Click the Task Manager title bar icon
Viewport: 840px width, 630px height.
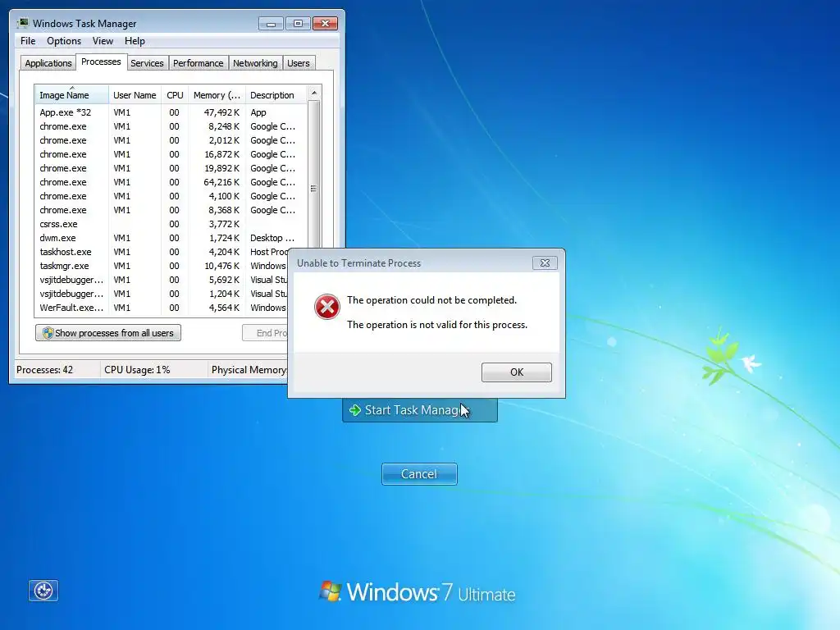tap(23, 23)
